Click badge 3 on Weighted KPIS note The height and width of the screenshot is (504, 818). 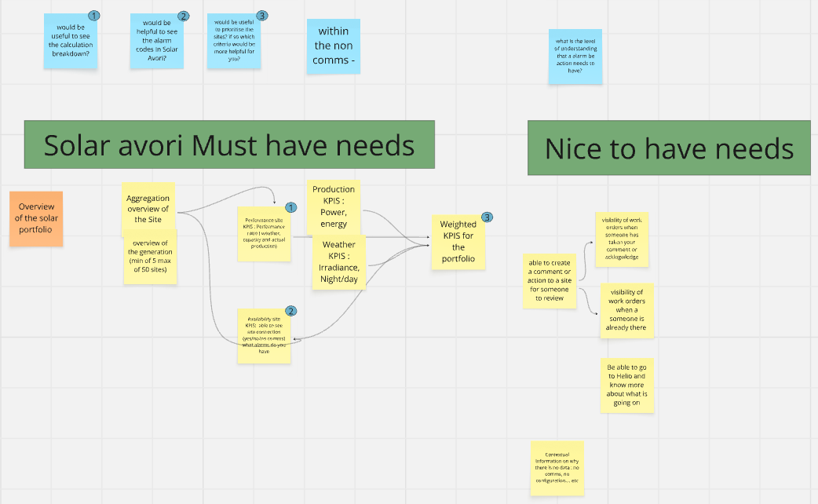(x=487, y=217)
